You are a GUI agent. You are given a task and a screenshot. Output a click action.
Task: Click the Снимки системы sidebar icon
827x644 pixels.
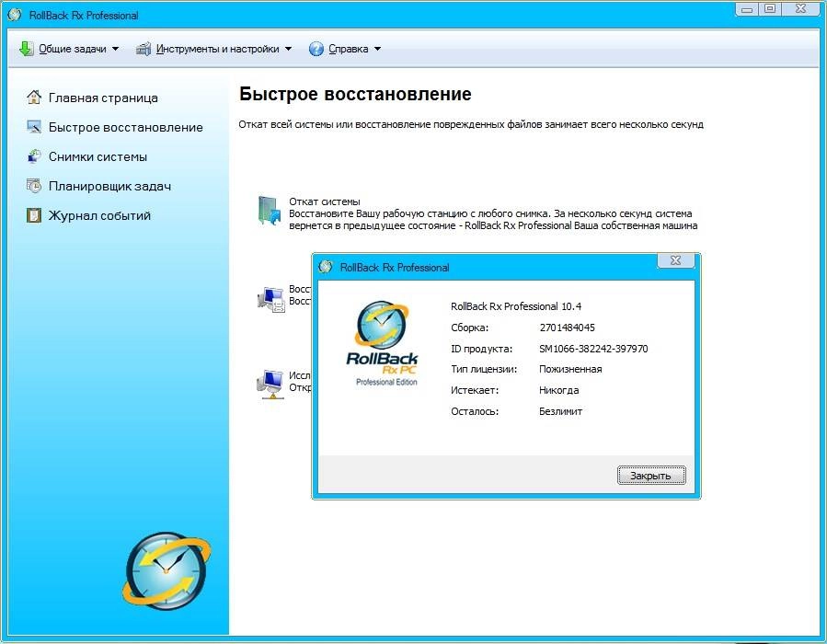[34, 156]
